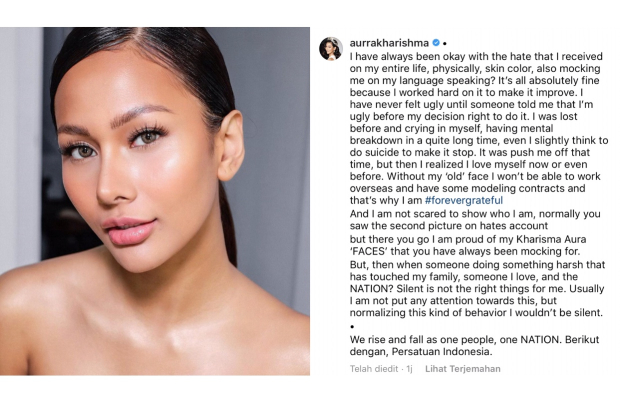Open the aurrakharishma profile avatar
This screenshot has width=620, height=413.
click(331, 49)
